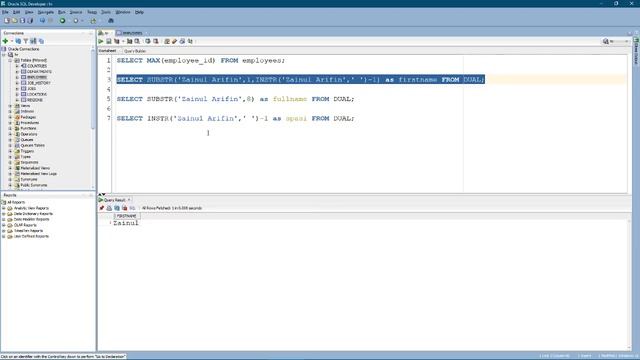
Task: Click the Connections panel vertical scrollbar
Action: 93,88
